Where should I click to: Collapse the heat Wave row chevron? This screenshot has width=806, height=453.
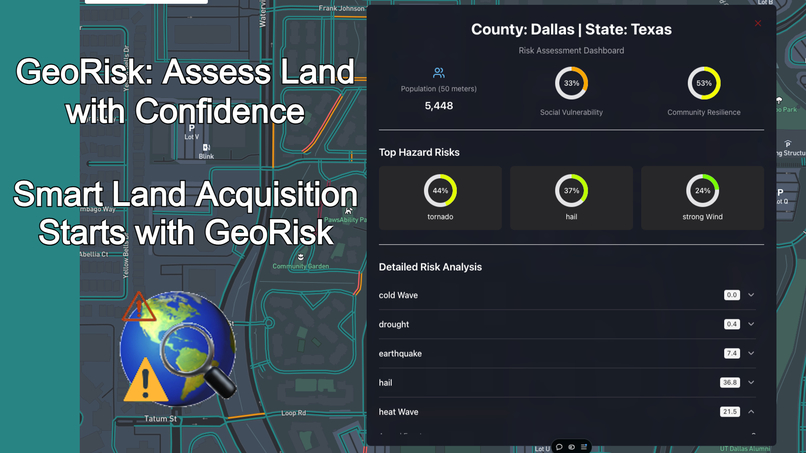click(751, 412)
